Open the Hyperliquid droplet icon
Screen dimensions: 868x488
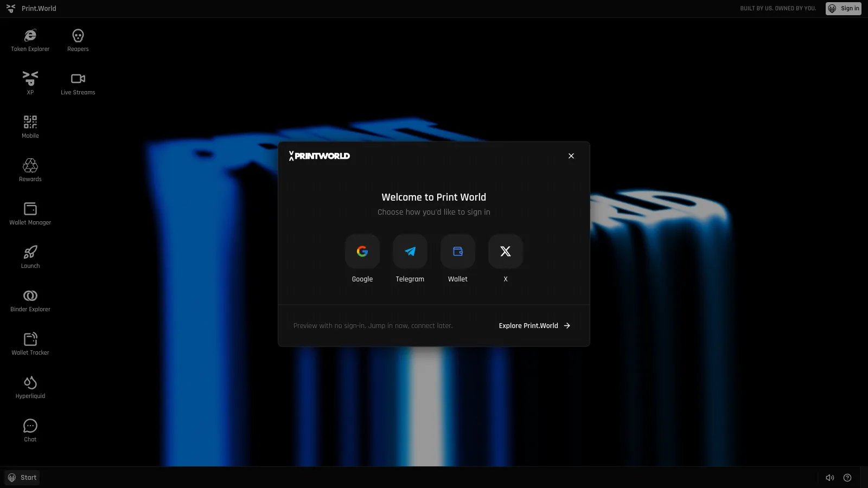pyautogui.click(x=30, y=387)
